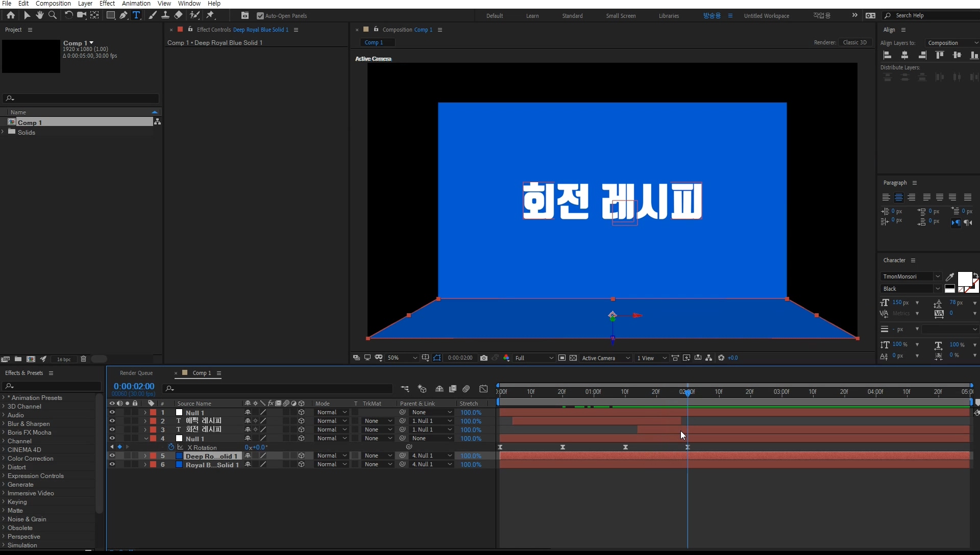Take snapshot with camera icon
This screenshot has height=555, width=980.
[x=484, y=358]
